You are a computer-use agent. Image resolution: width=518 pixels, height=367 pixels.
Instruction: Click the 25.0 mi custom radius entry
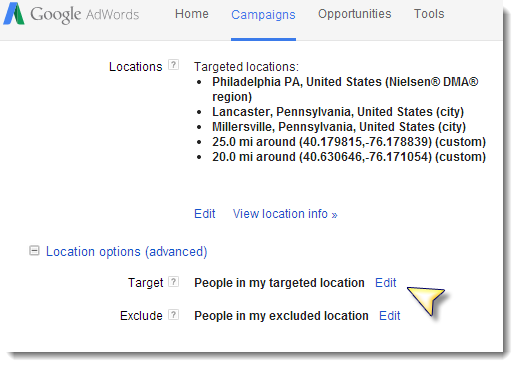[349, 142]
